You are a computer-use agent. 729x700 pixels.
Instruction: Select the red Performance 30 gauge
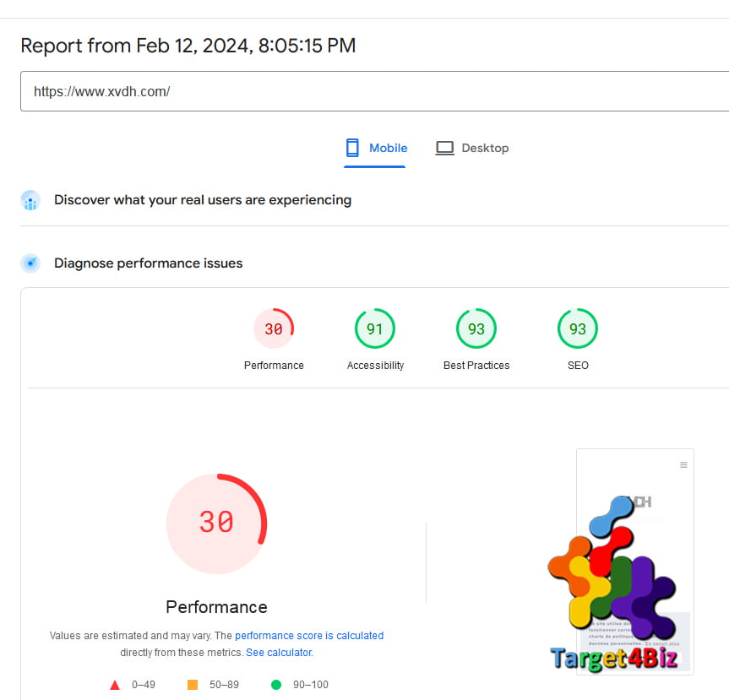[x=274, y=328]
